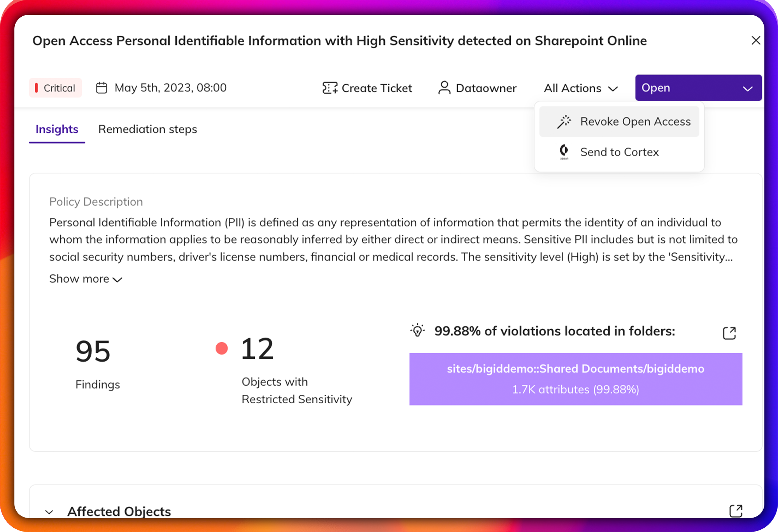Expand the policy description with Show more

coord(85,278)
